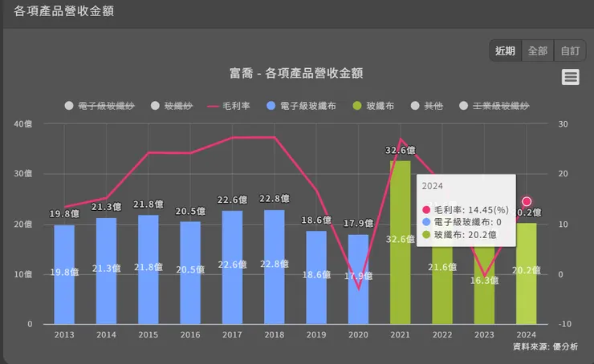The width and height of the screenshot is (594, 364).
Task: Click the 2019 blue bar labeled 18.6億
Action: coord(316,277)
